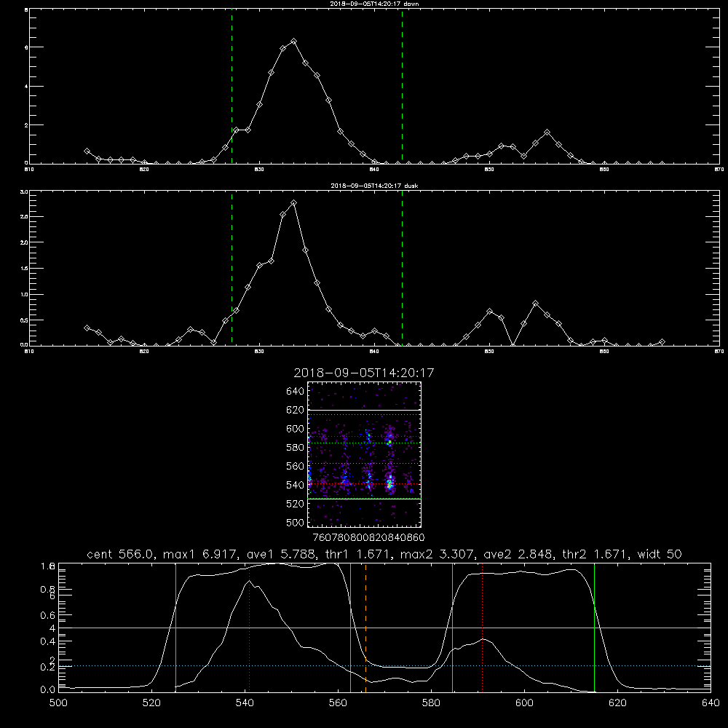Click the '0.6' y-axis label of the bottom plot

click(48, 615)
